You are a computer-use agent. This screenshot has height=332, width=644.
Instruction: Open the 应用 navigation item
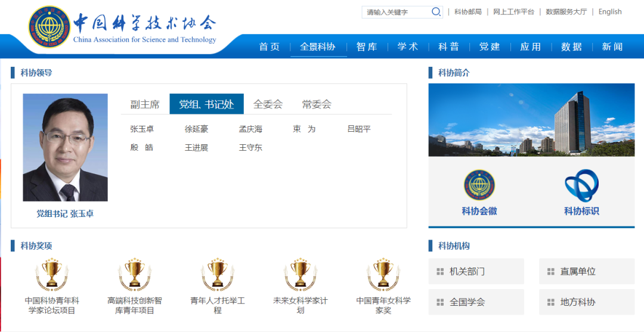[531, 46]
